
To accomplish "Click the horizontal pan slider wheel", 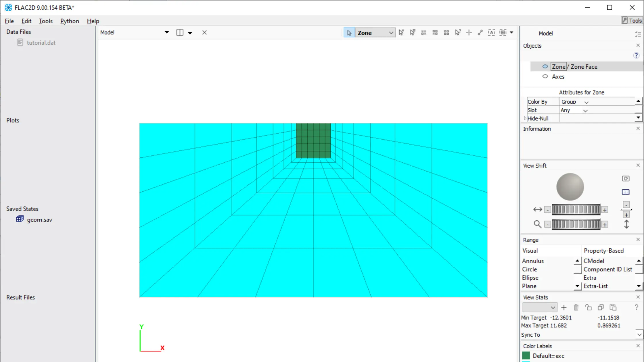I will click(x=576, y=210).
